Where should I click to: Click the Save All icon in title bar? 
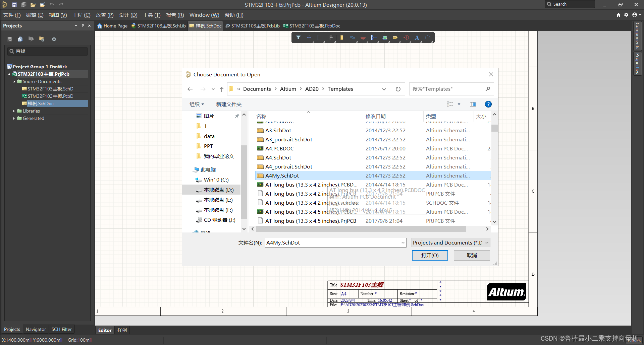(x=24, y=5)
